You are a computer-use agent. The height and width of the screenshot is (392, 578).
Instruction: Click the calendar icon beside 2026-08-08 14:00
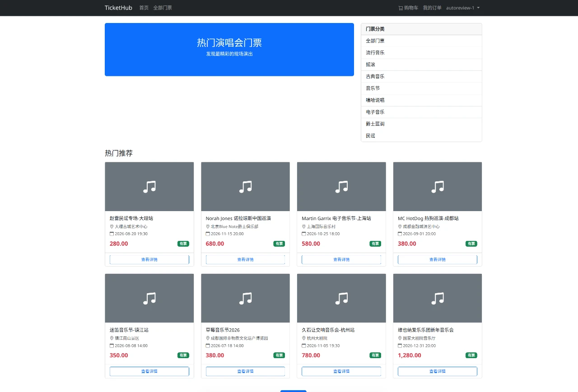click(112, 346)
